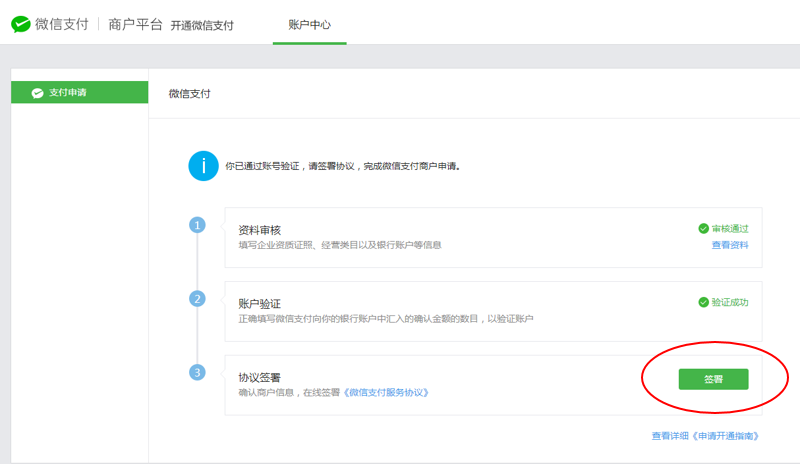This screenshot has width=800, height=464.
Task: Click the 商户平台 header text
Action: 135,24
